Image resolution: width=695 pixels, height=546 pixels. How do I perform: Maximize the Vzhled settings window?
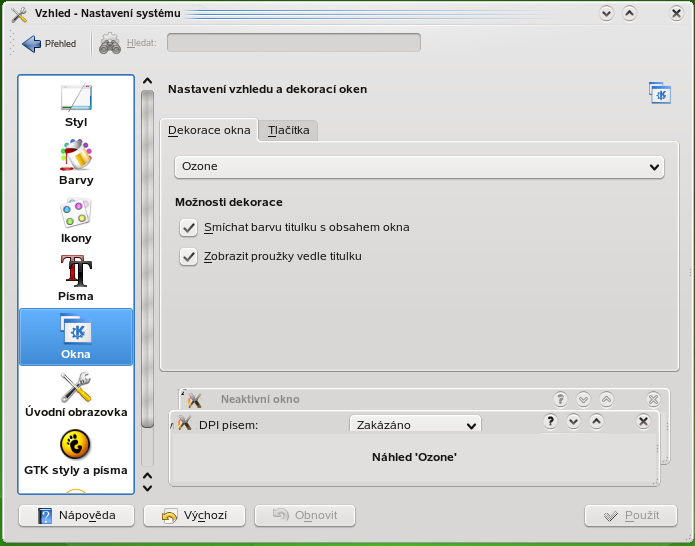point(629,14)
